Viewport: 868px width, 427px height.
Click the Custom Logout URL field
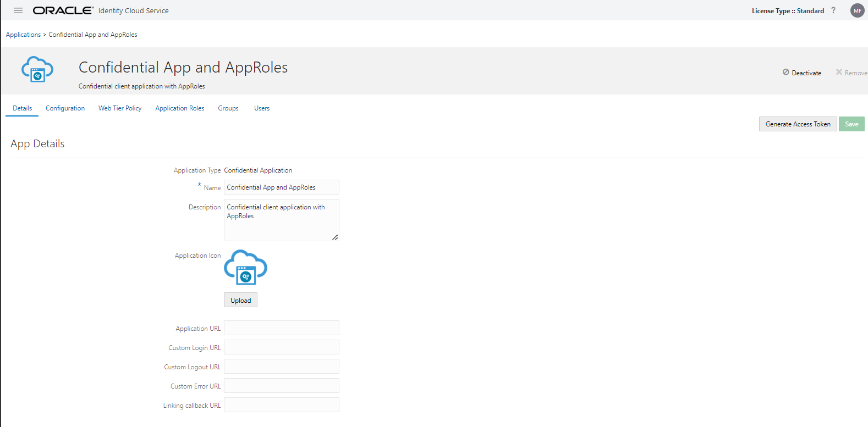282,367
